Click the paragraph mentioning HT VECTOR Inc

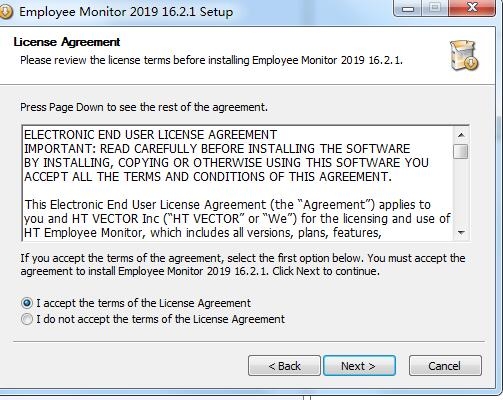[x=237, y=219]
